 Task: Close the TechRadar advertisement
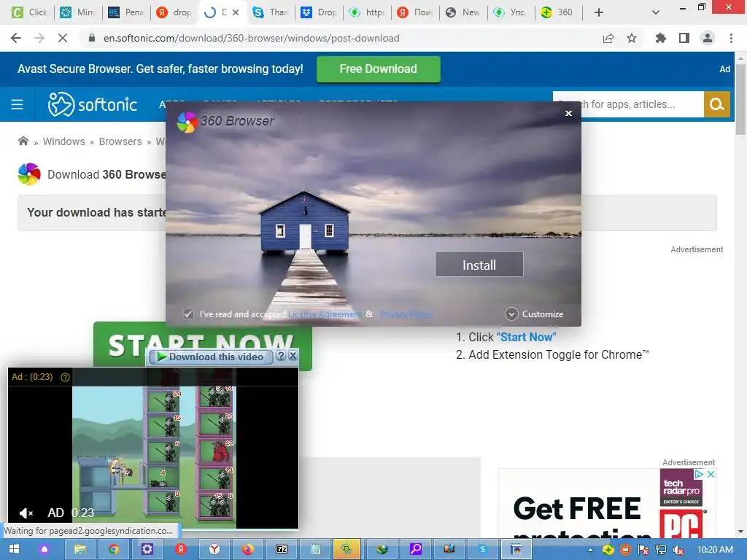[x=711, y=474]
